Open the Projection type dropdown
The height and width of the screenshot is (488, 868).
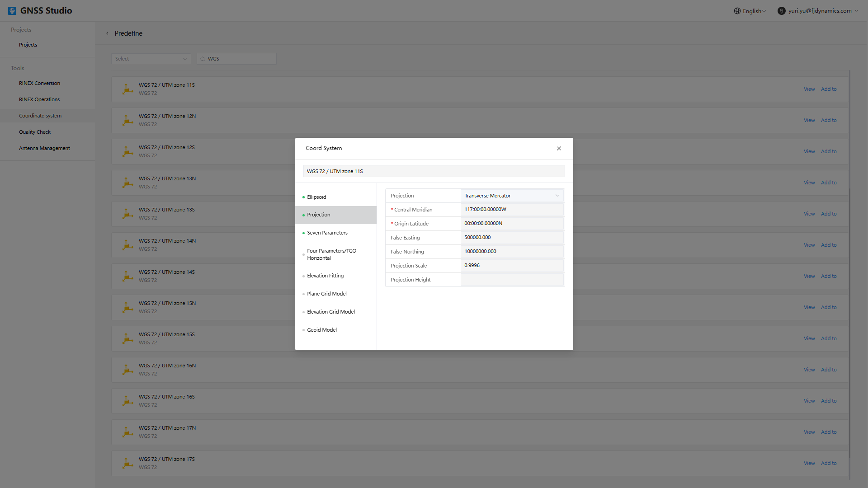[511, 196]
